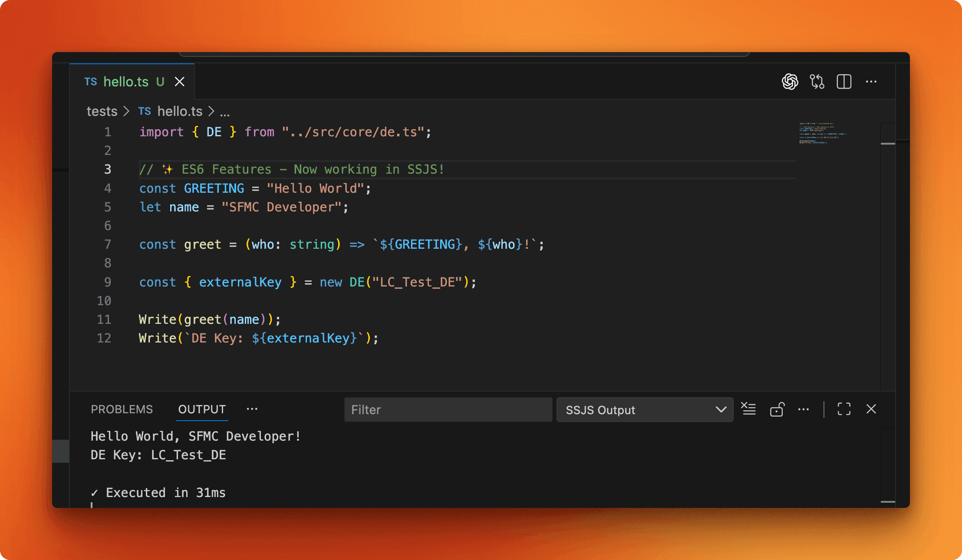This screenshot has height=560, width=962.
Task: Hide the output panel with the X
Action: point(872,409)
